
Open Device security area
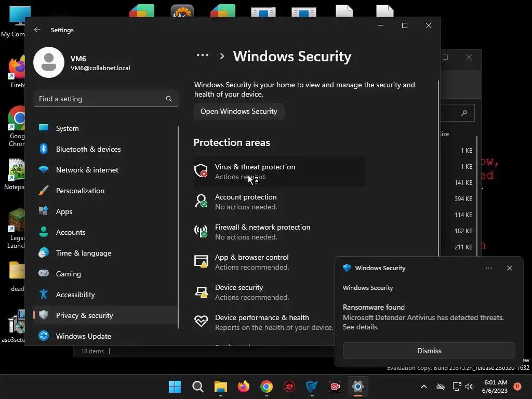[264, 292]
